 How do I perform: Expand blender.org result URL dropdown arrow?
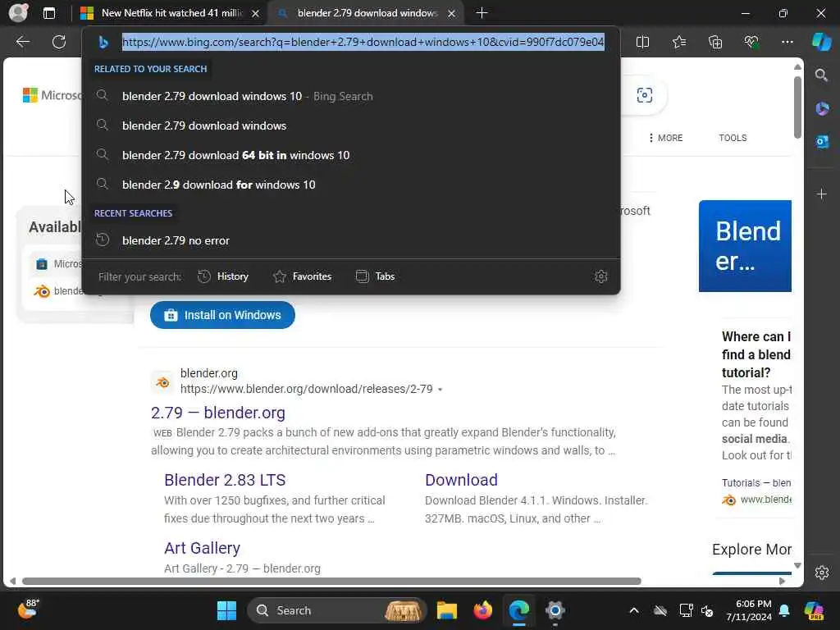tap(440, 390)
